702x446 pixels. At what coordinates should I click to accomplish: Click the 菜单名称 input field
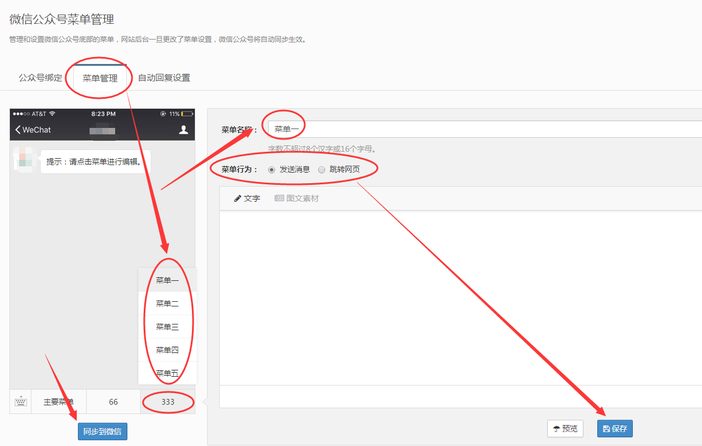point(480,129)
